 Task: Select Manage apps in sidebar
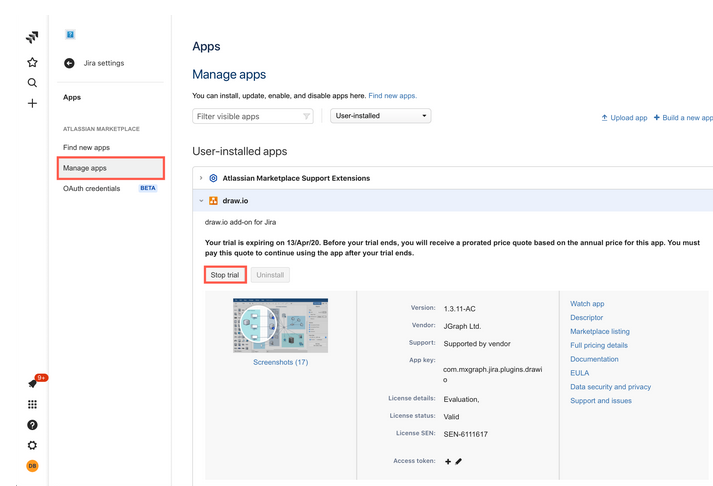coord(110,168)
